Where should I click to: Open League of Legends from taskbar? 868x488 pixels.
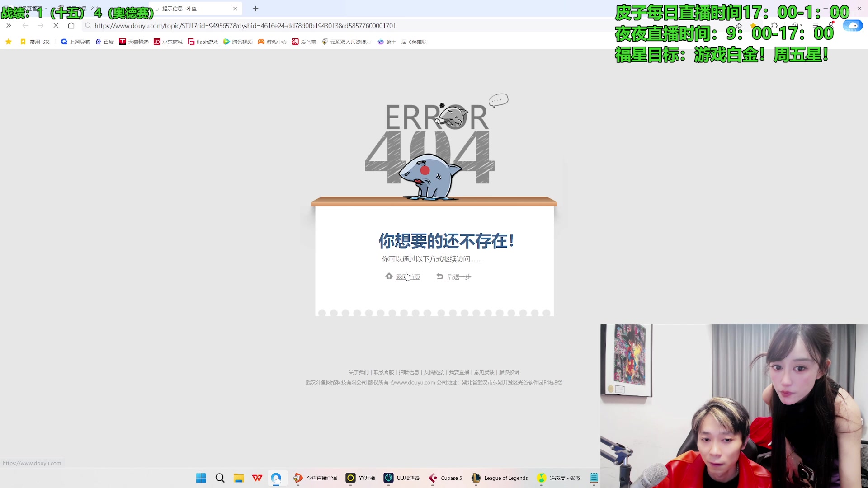coord(500,478)
